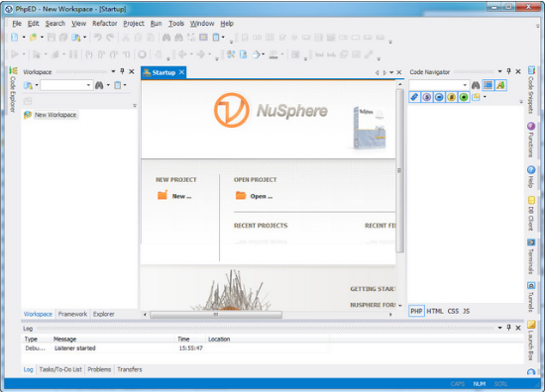Toggle alphabetical sort in Code Navigator

(x=500, y=85)
